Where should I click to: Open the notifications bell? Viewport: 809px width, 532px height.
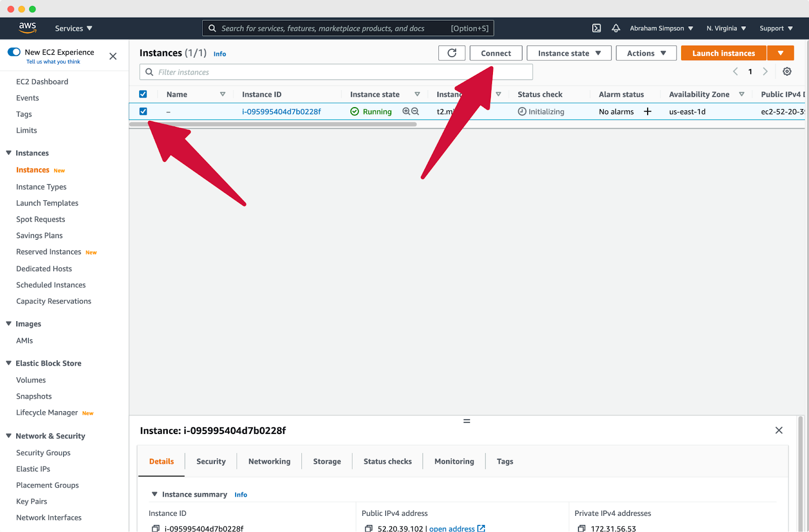pyautogui.click(x=616, y=28)
